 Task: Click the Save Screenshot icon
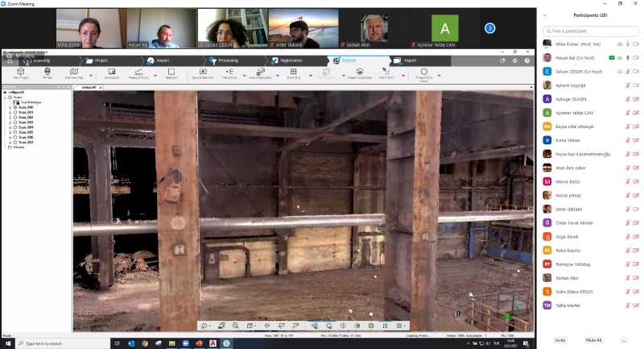coord(200,73)
